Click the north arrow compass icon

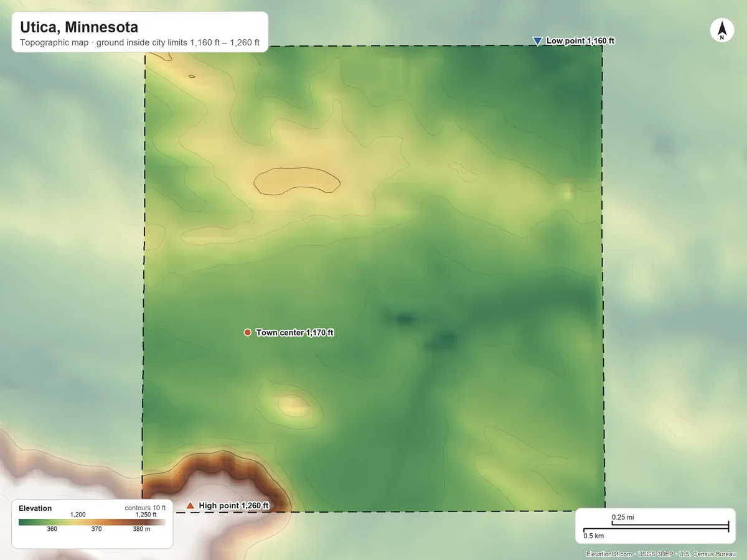(722, 30)
